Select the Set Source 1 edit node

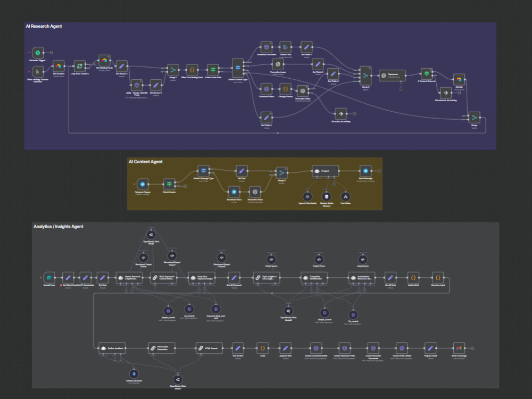122,66
